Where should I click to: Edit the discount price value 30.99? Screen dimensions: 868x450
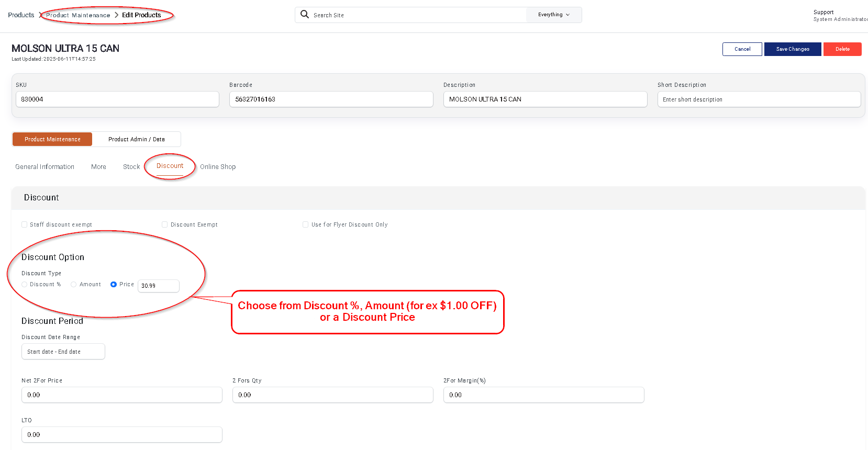click(159, 286)
